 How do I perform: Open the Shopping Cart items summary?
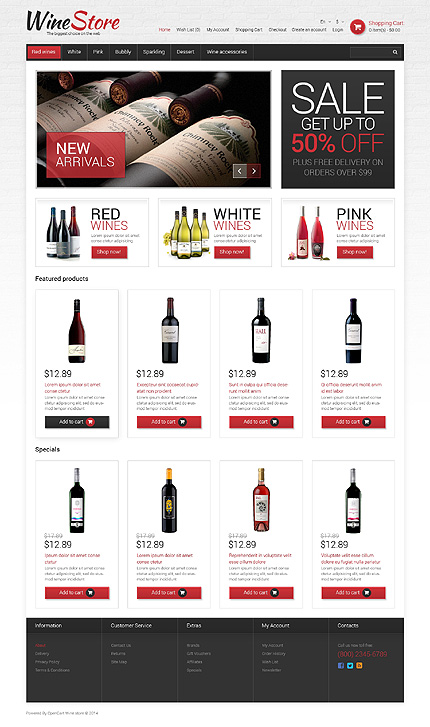(x=385, y=26)
